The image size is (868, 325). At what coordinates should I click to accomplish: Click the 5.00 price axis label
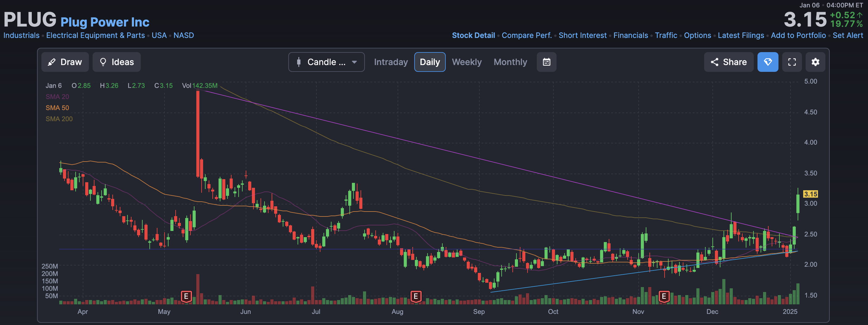click(810, 81)
